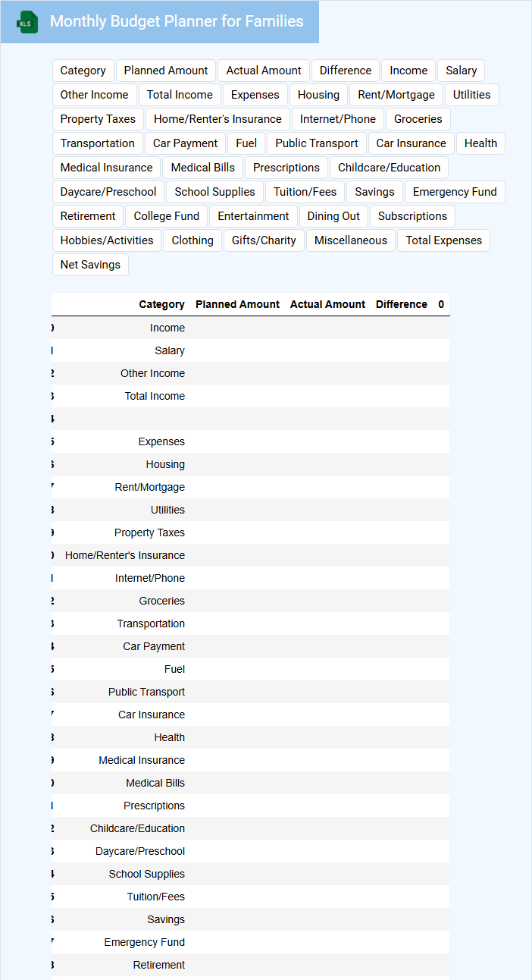
Task: Click the Net Savings tag
Action: coord(90,265)
